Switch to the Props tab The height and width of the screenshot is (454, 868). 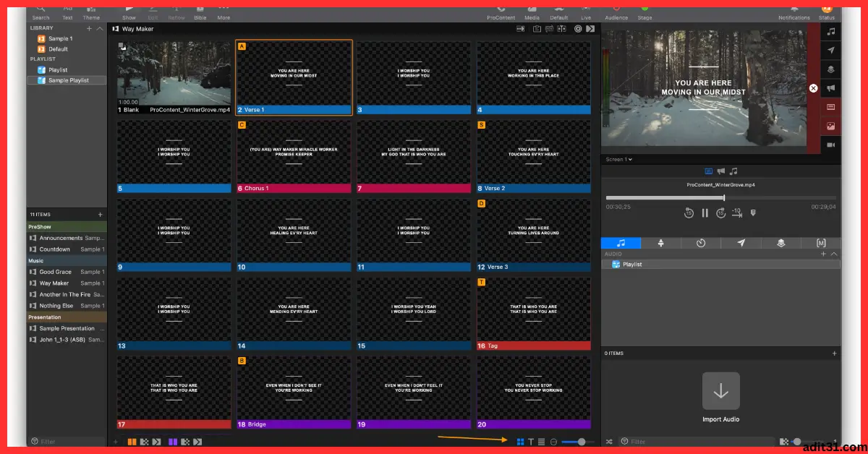(781, 243)
